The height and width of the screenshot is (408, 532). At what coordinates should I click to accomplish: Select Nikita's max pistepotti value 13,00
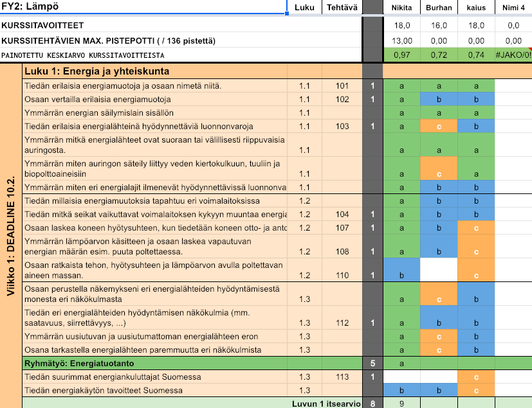(x=401, y=40)
